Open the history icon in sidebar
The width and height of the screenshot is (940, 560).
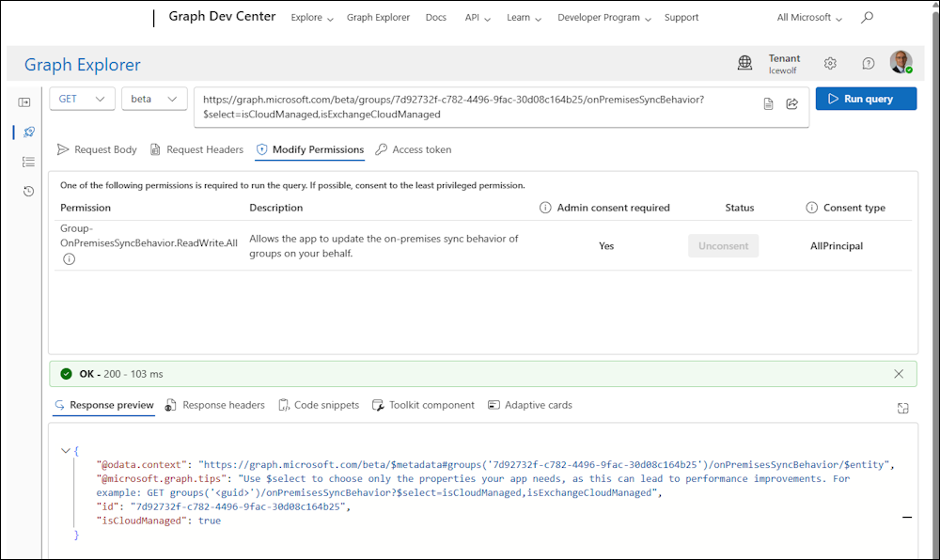[28, 192]
